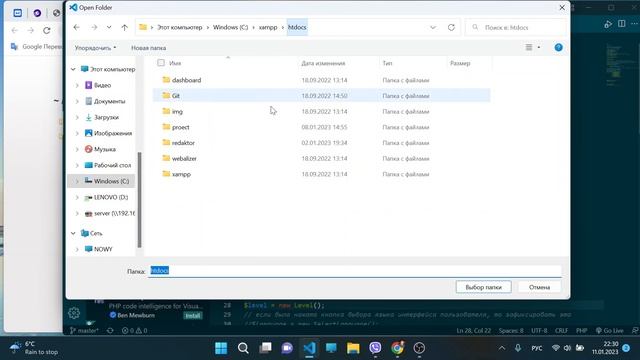Sort by Дата изменения column

pos(323,63)
